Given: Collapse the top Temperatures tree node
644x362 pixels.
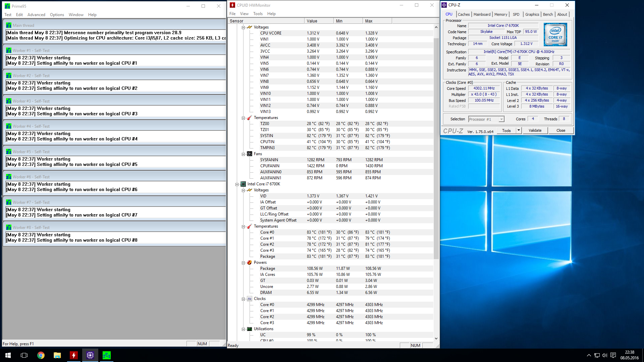Looking at the screenshot, I should tap(244, 118).
